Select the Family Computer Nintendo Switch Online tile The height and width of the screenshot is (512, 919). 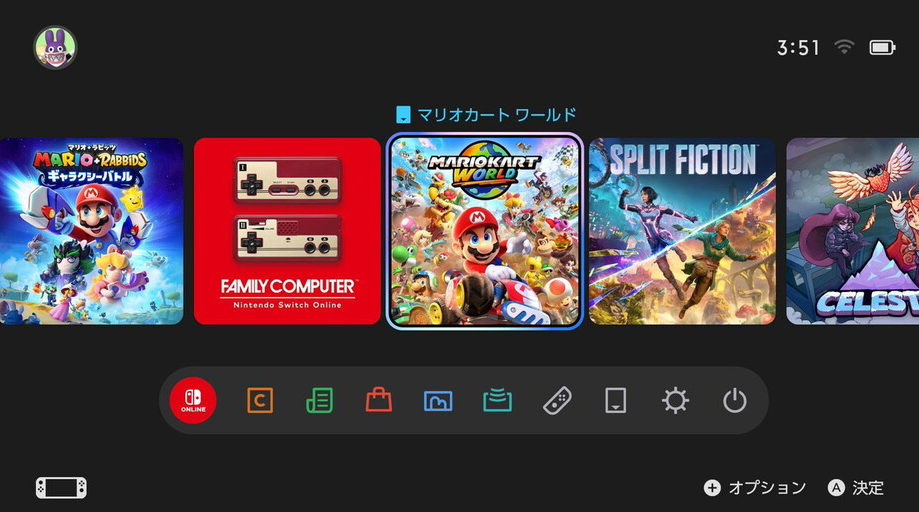tap(287, 231)
